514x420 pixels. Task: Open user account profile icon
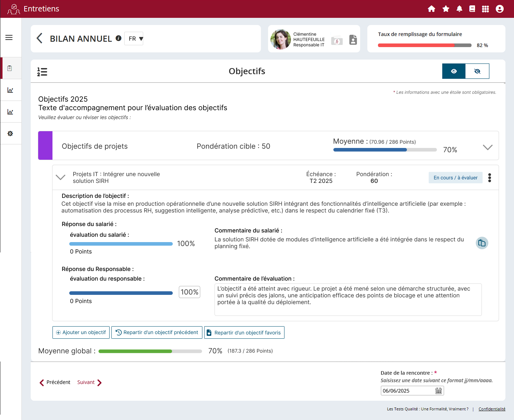(500, 9)
